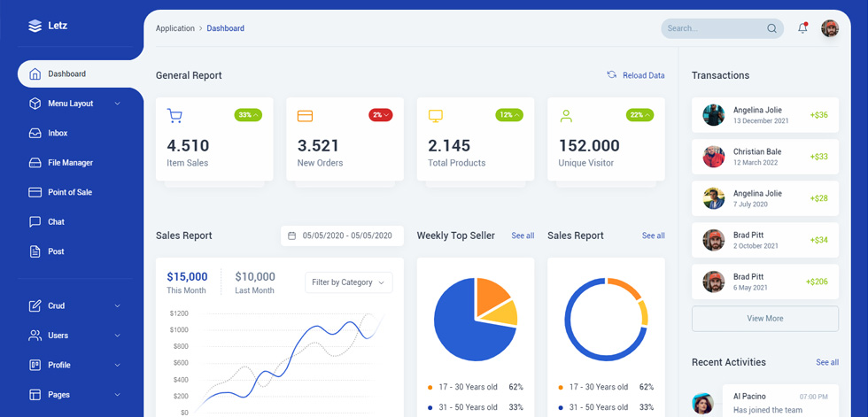Screen dimensions: 868x417
Task: Click the 4.510 Item Sales value
Action: coord(188,146)
